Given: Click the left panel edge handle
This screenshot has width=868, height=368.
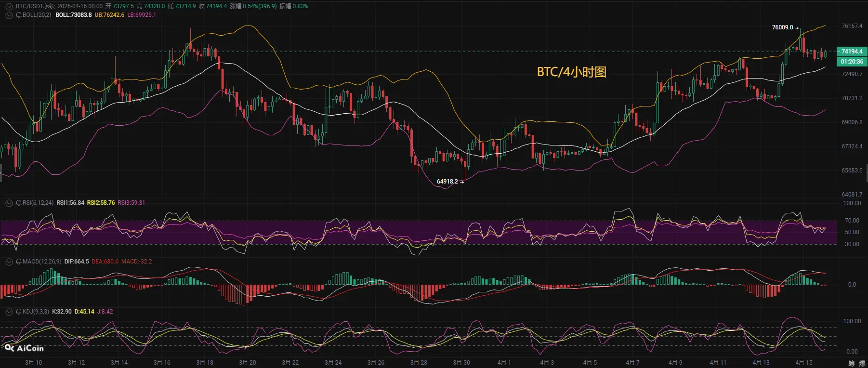Looking at the screenshot, I should tap(1, 172).
